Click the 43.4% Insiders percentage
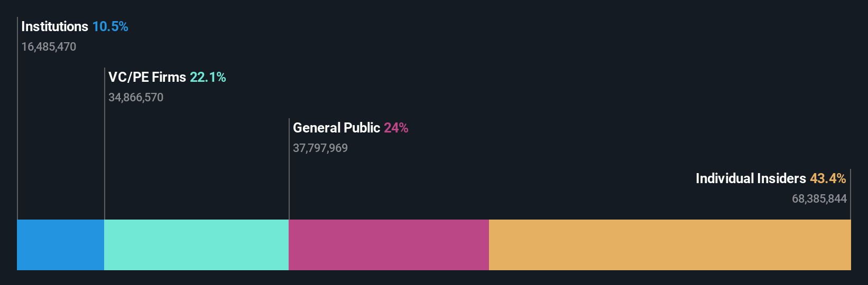Viewport: 868px width, 285px height. tap(828, 178)
